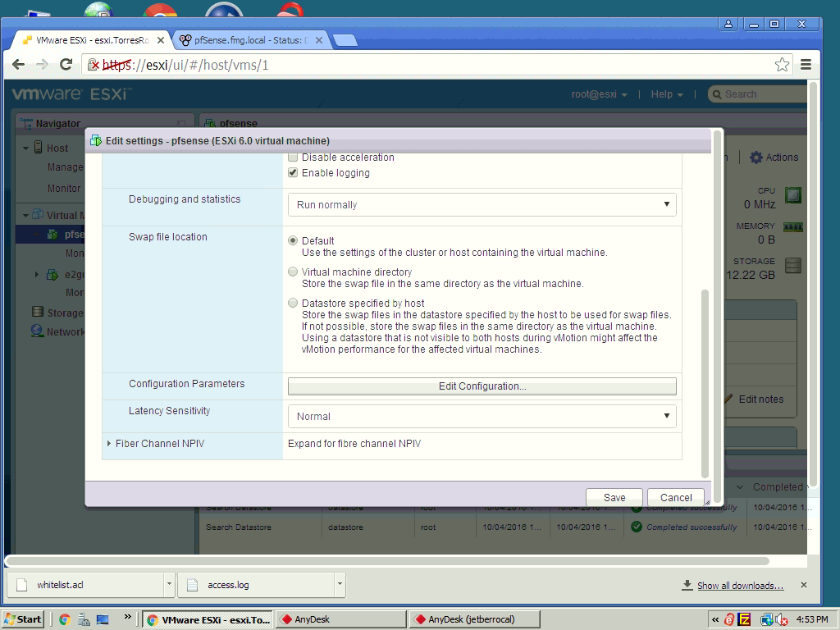Expand the e2gu VM tree node
Image resolution: width=840 pixels, height=630 pixels.
36,275
